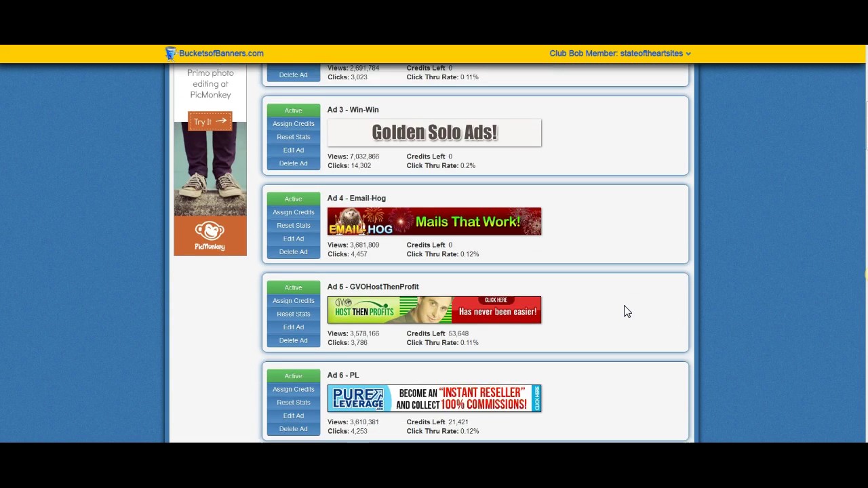Viewport: 868px width, 488px height.
Task: Assign credits to Ad 4 Email-Hog
Action: pyautogui.click(x=294, y=212)
